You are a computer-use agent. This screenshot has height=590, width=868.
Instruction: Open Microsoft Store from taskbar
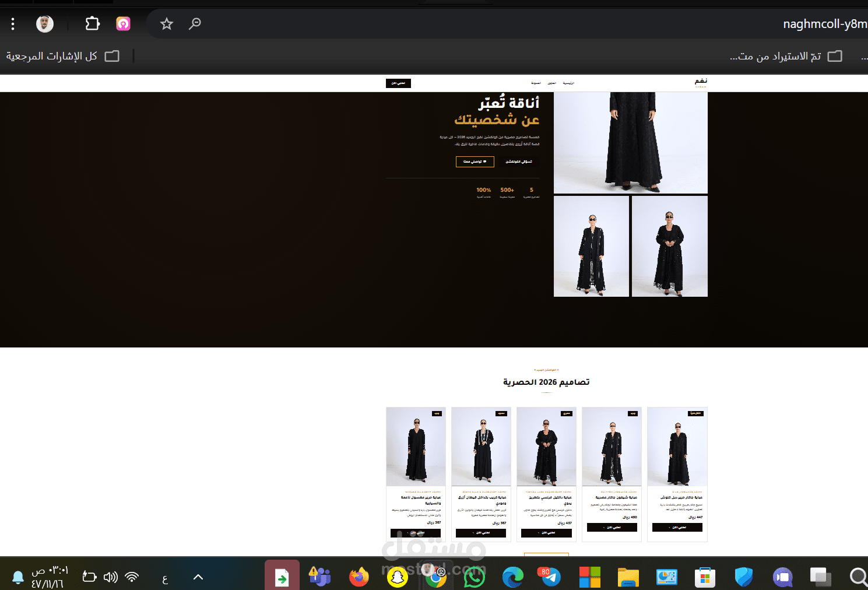tap(705, 577)
